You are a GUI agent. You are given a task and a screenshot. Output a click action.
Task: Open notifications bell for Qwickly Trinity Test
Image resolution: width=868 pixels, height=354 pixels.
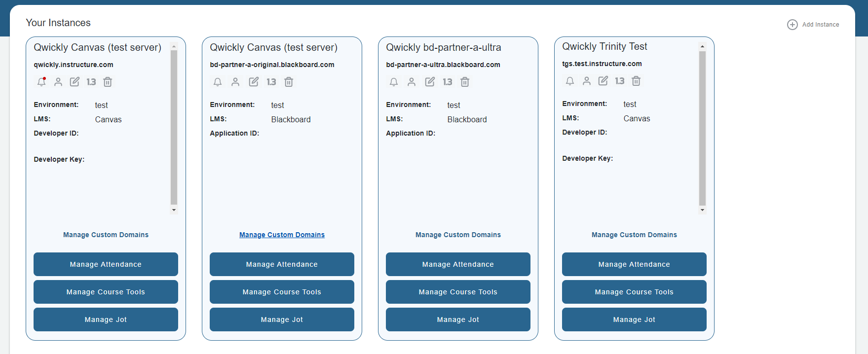pyautogui.click(x=570, y=81)
